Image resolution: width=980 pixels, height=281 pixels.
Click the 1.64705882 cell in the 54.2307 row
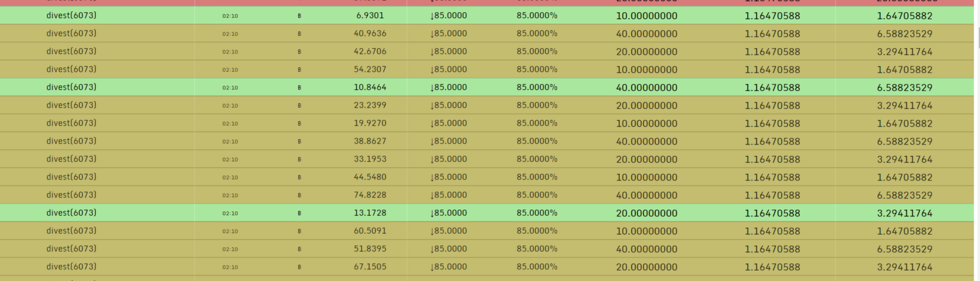[904, 70]
